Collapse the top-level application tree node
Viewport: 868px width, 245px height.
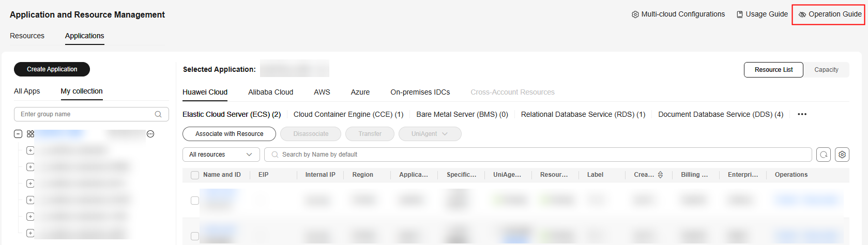tap(18, 134)
